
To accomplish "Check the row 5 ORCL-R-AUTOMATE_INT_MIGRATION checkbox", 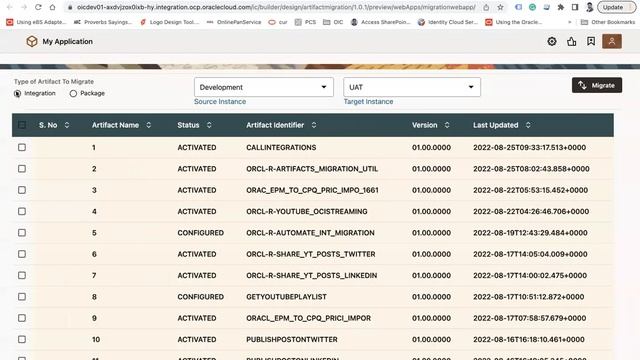I will pyautogui.click(x=22, y=233).
